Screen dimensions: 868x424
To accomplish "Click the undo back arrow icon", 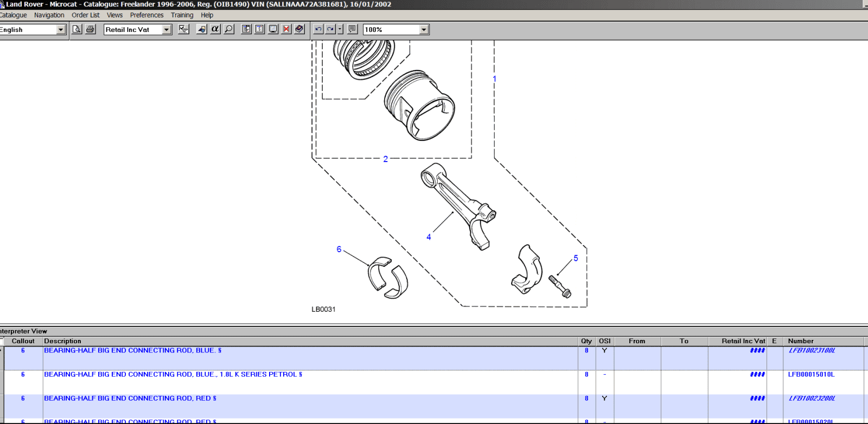I will pos(318,29).
